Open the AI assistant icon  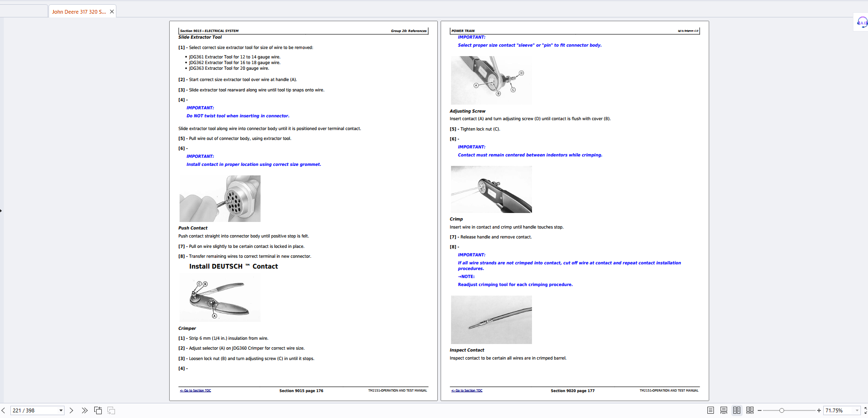click(862, 22)
